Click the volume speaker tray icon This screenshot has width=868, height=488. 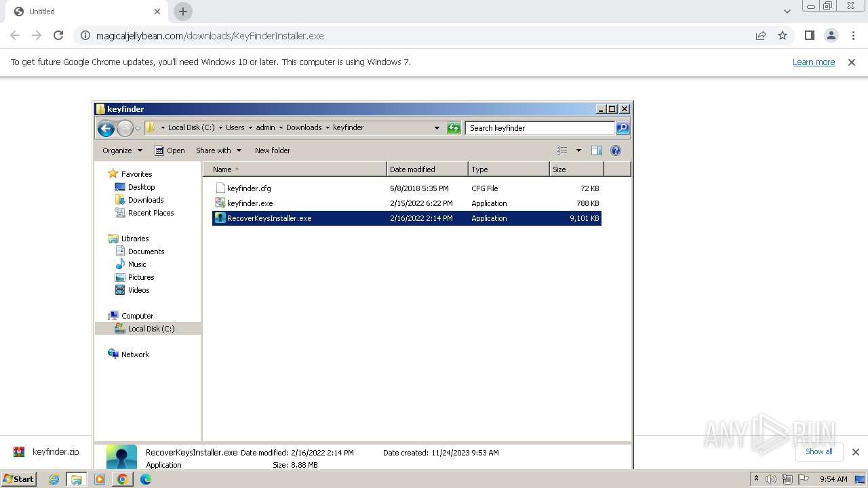pos(771,479)
